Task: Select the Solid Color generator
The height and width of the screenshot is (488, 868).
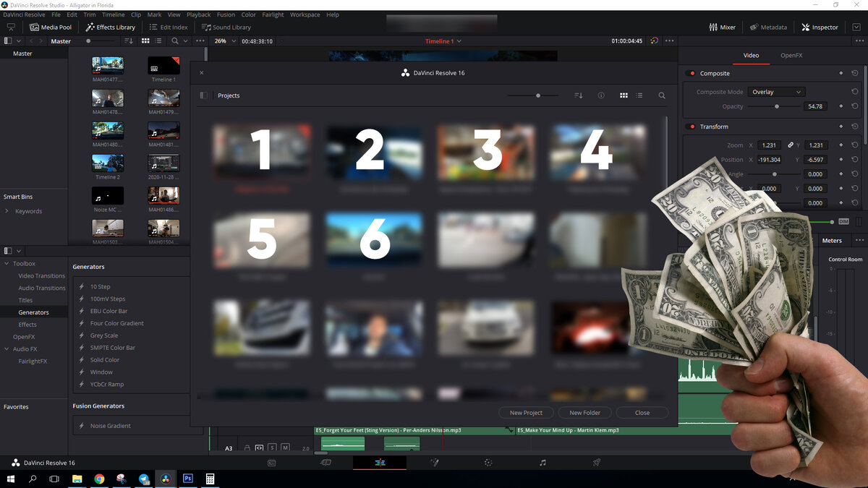Action: tap(105, 360)
